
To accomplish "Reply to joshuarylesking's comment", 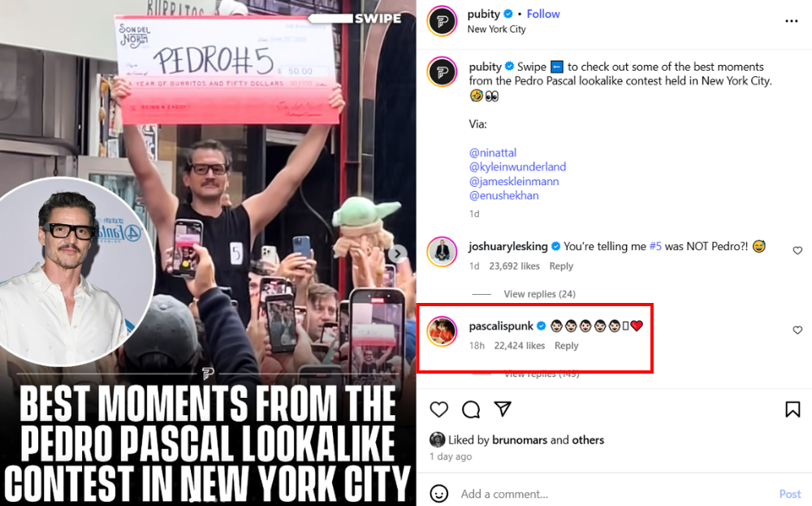I will 561,266.
